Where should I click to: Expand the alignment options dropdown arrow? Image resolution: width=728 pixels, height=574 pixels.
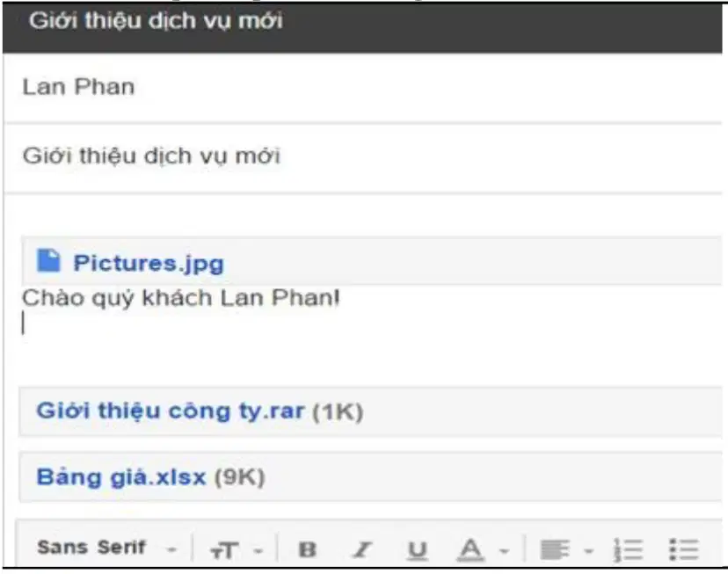589,552
